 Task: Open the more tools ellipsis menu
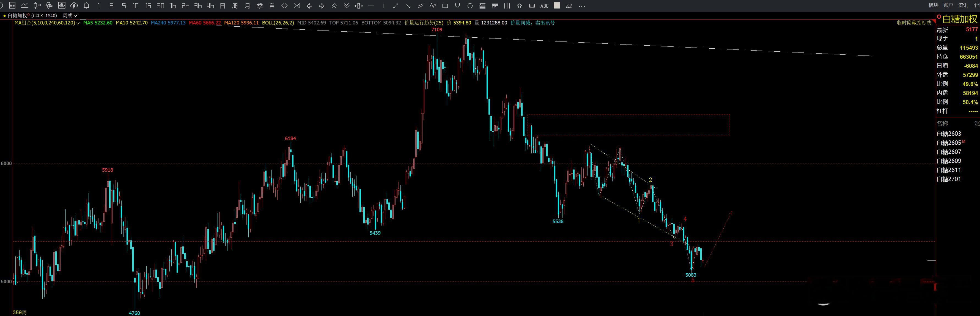(x=581, y=6)
